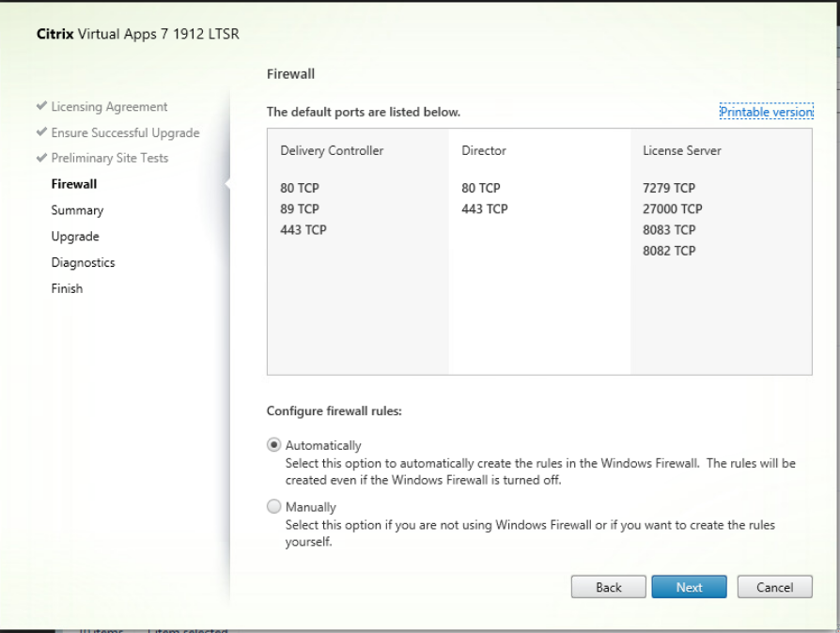The width and height of the screenshot is (840, 633).
Task: Open the Printable version link
Action: 766,112
